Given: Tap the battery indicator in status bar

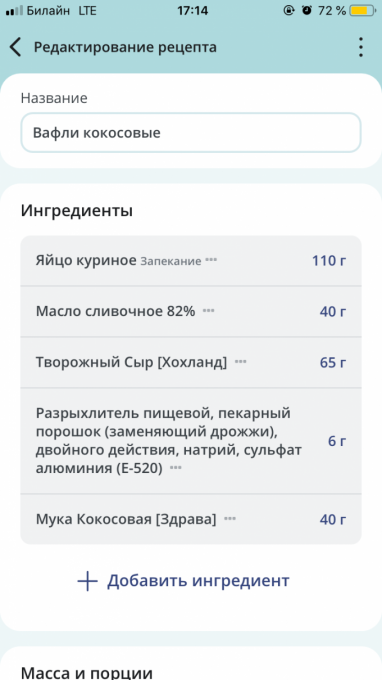Looking at the screenshot, I should click(363, 10).
